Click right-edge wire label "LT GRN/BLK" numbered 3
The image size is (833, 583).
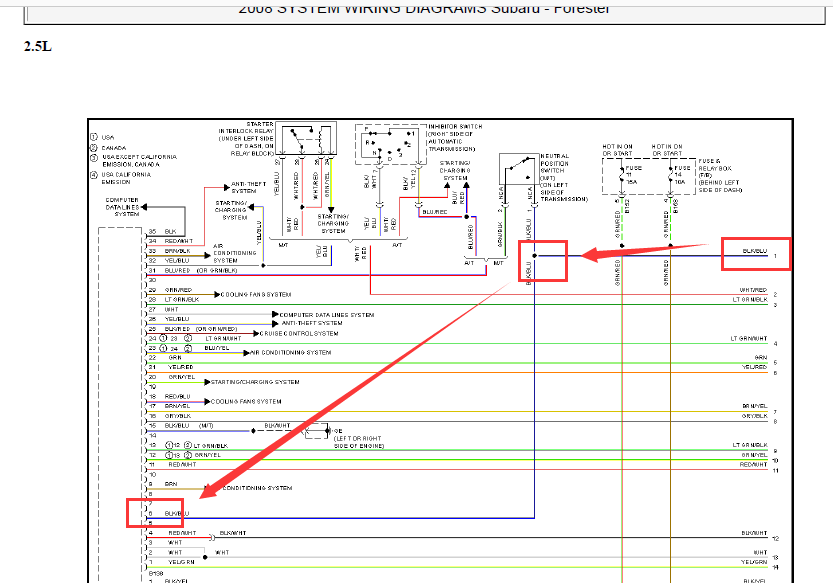pyautogui.click(x=750, y=300)
